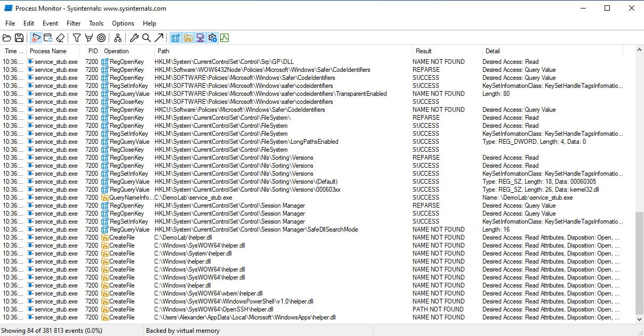This screenshot has height=336, width=644.
Task: Toggle Show Process and Thread Activity
Action: [x=213, y=38]
